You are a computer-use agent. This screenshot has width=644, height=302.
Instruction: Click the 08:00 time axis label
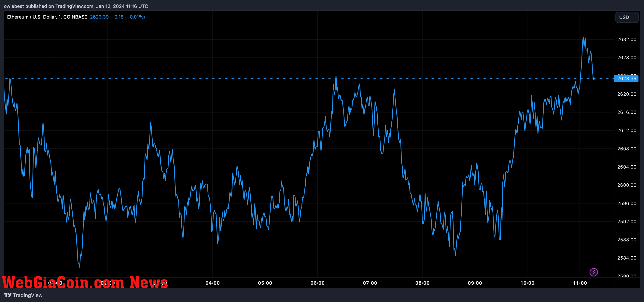pos(423,283)
